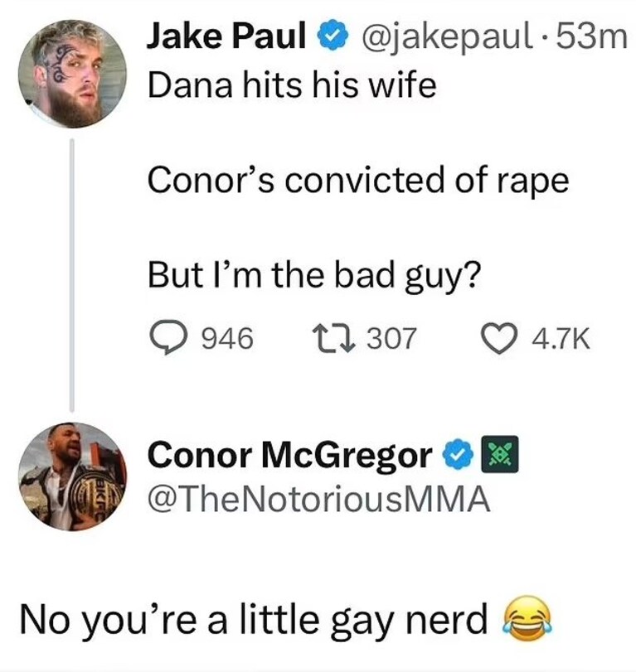View the 946 replies count
This screenshot has width=636, height=672.
click(x=227, y=339)
